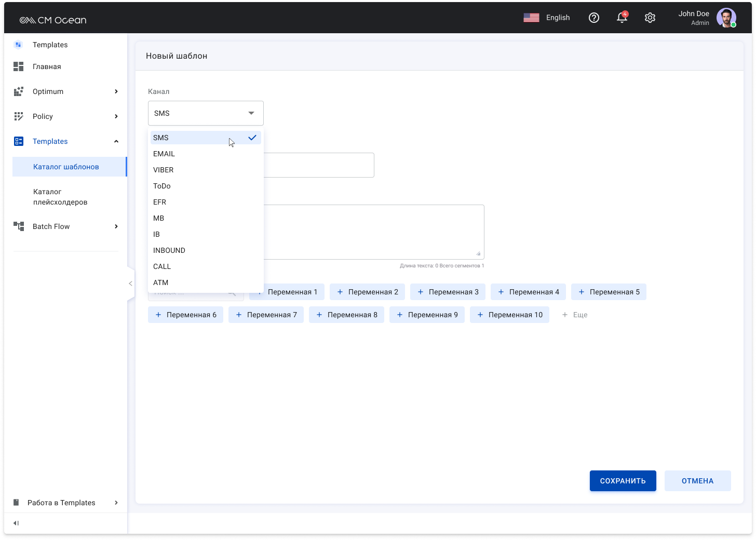Image resolution: width=756 pixels, height=540 pixels.
Task: Collapse the Templates section chevron
Action: 116,141
